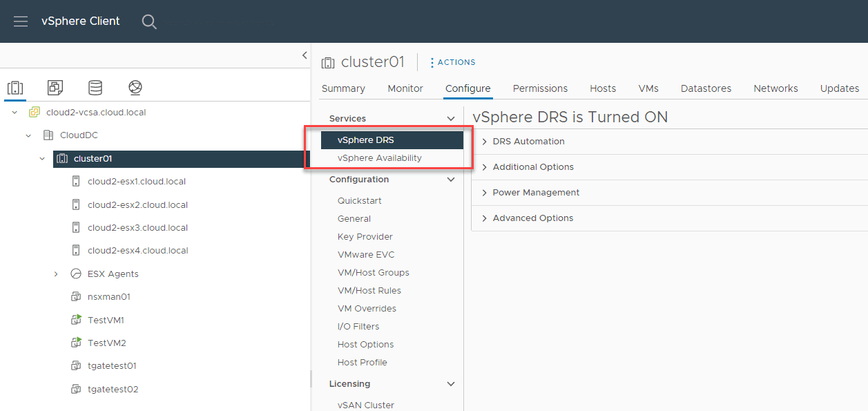The width and height of the screenshot is (868, 411).
Task: Click the search magnifier icon
Action: coord(149,21)
